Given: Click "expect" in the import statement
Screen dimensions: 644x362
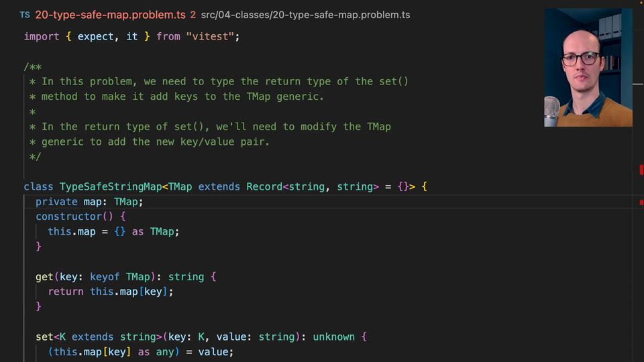Looking at the screenshot, I should click(x=96, y=36).
